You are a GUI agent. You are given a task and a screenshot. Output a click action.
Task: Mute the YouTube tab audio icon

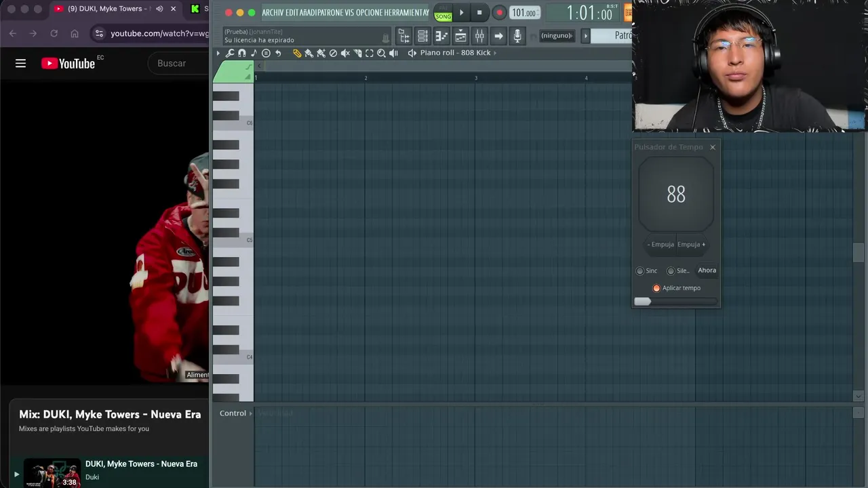(159, 9)
